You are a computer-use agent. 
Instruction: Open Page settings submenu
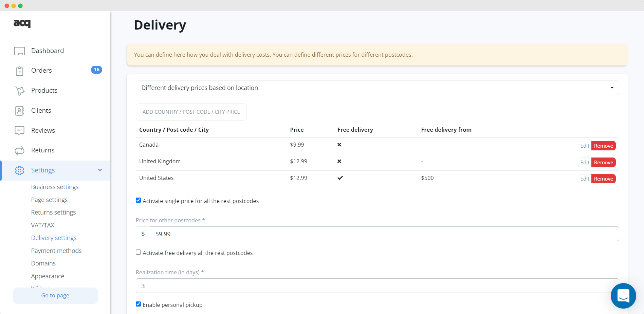click(49, 200)
